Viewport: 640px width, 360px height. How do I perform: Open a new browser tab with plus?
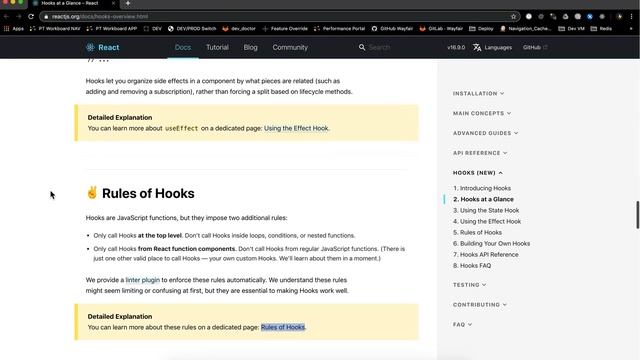[128, 3]
